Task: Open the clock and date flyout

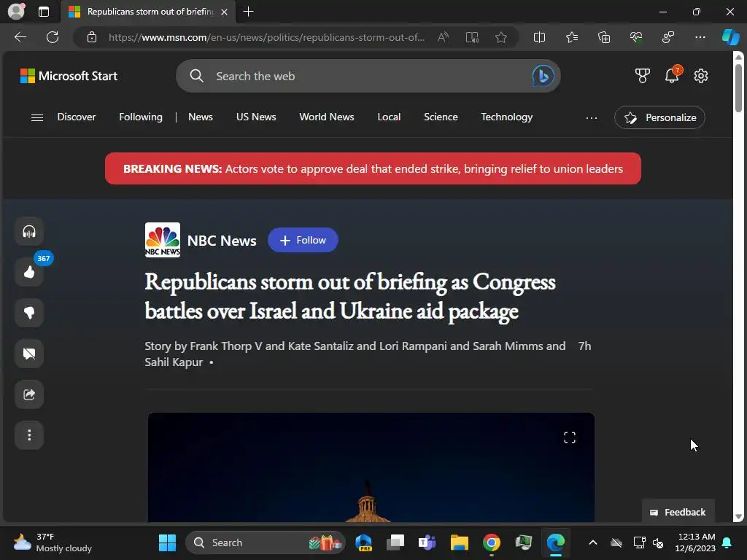Action: pos(695,542)
